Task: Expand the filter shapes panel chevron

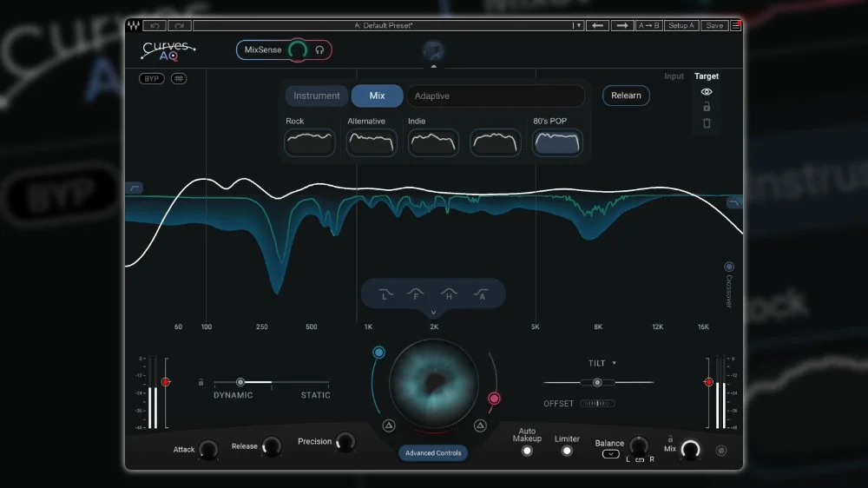Action: point(433,313)
